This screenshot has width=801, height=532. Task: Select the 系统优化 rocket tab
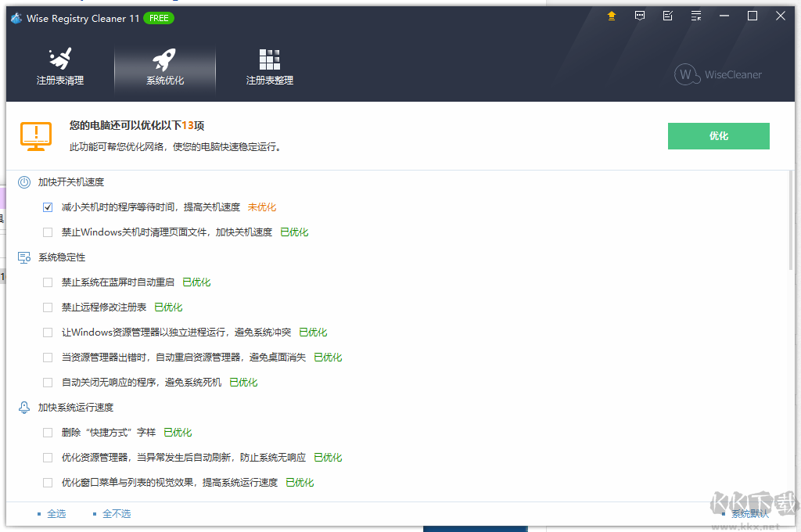165,67
